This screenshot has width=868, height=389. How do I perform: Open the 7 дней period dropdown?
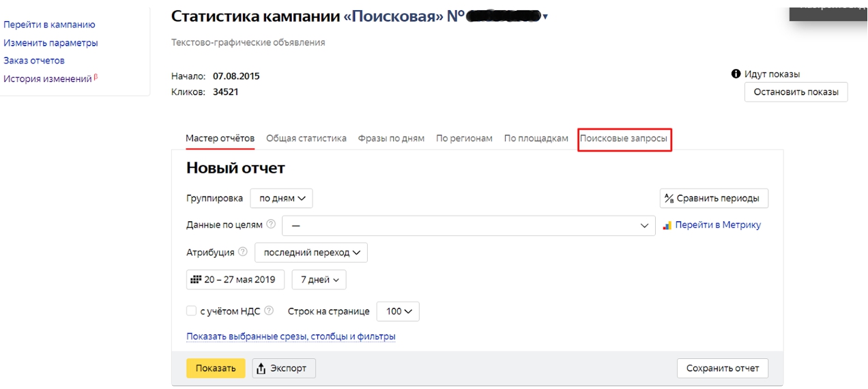pos(319,280)
